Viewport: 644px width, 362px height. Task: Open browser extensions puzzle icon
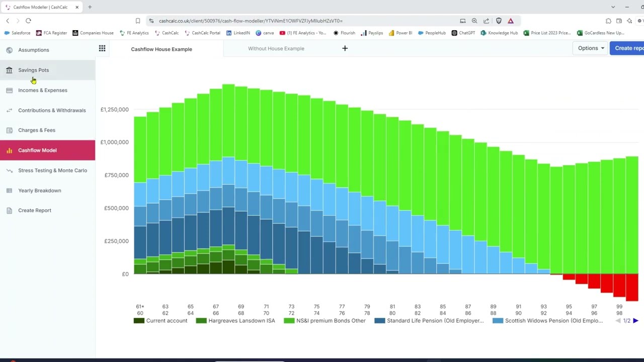[608, 21]
